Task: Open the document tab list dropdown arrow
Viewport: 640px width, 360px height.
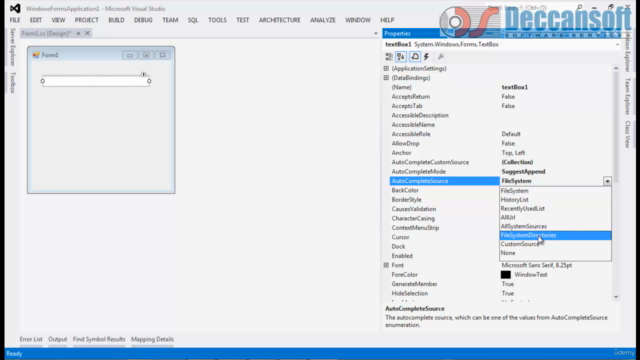Action: pyautogui.click(x=376, y=33)
